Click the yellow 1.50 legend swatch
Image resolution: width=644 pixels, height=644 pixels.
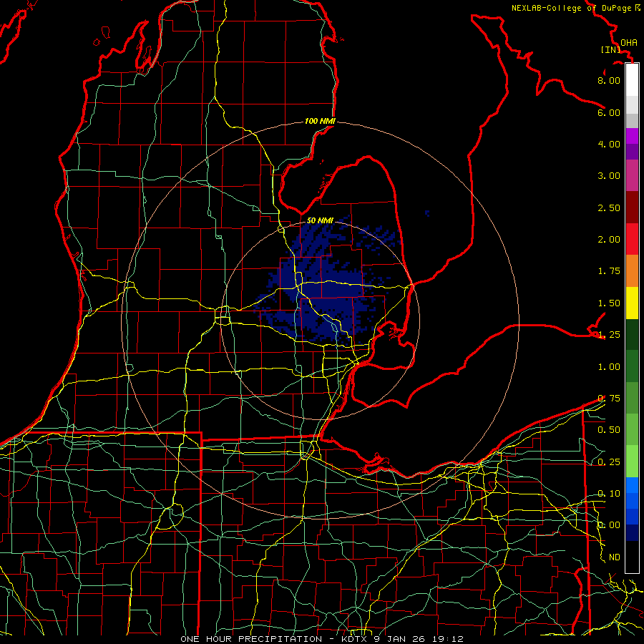point(632,303)
